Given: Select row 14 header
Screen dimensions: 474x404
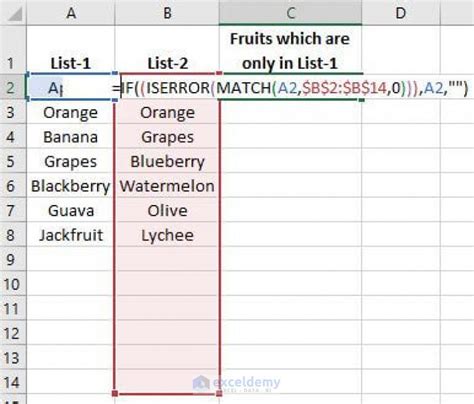Looking at the screenshot, I should click(13, 382).
